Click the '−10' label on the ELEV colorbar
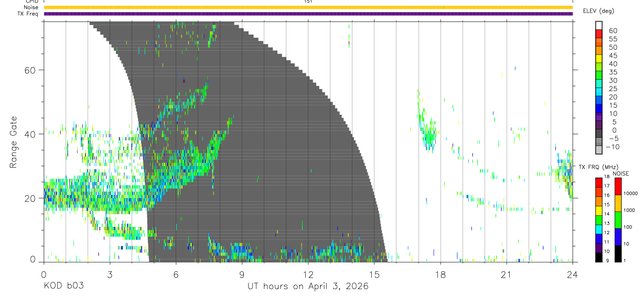The height and width of the screenshot is (297, 644). click(x=612, y=147)
